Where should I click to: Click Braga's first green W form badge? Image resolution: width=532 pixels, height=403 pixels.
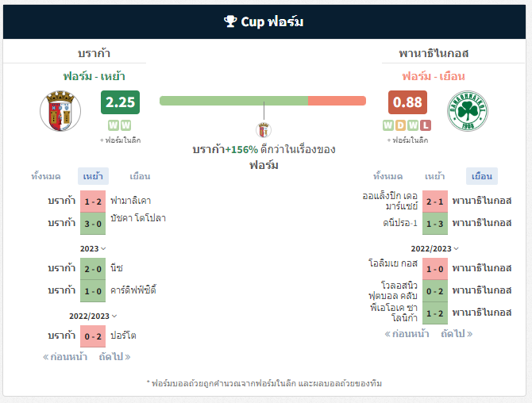(114, 125)
